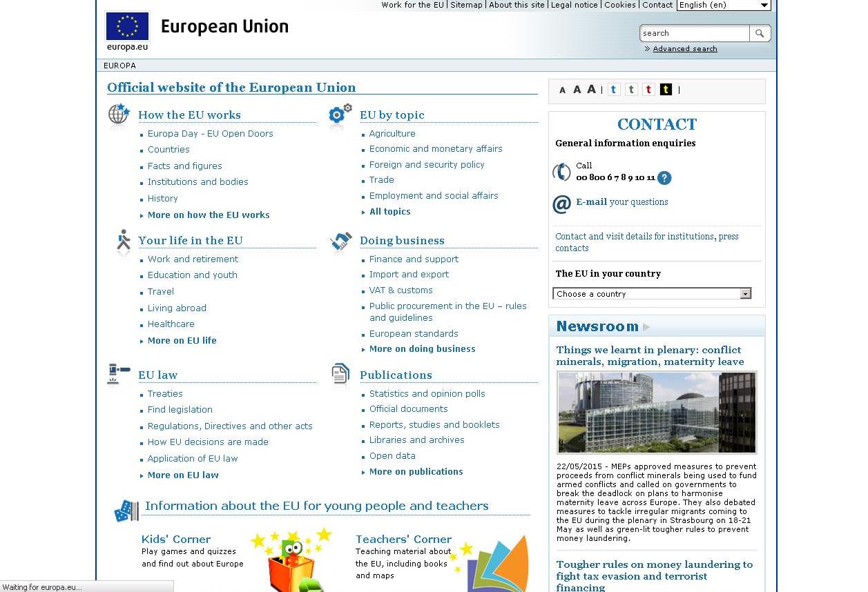Viewport: 868px width, 592px height.
Task: Expand All topics link
Action: [x=389, y=212]
